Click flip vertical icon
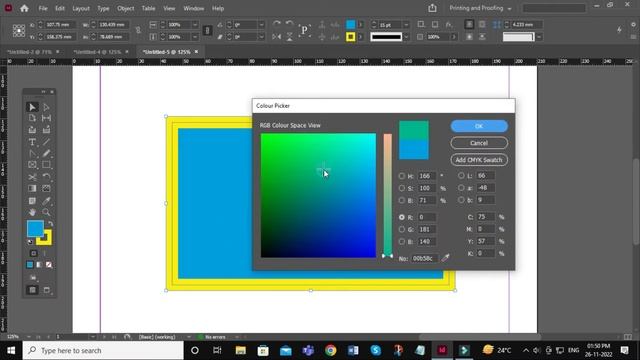640x360 pixels. [289, 37]
